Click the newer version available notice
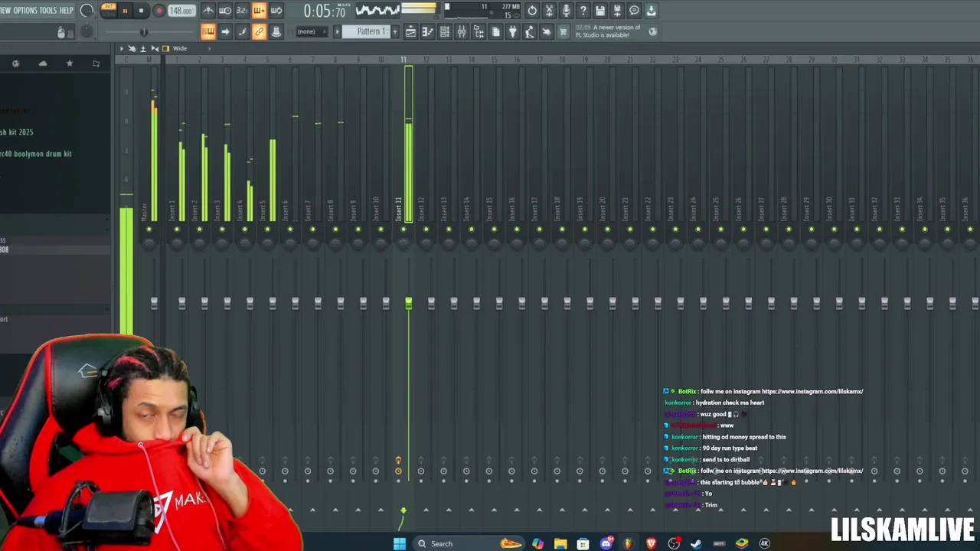The height and width of the screenshot is (551, 980). point(608,31)
